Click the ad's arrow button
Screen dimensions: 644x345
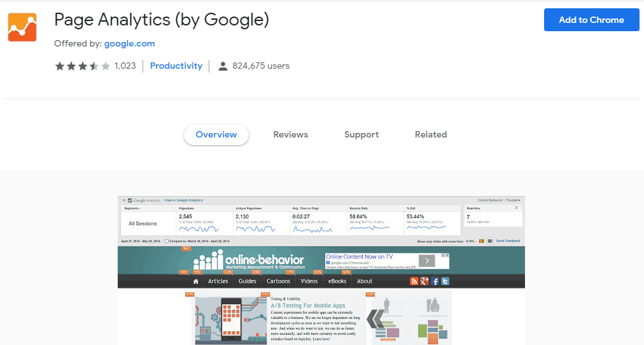(x=427, y=261)
